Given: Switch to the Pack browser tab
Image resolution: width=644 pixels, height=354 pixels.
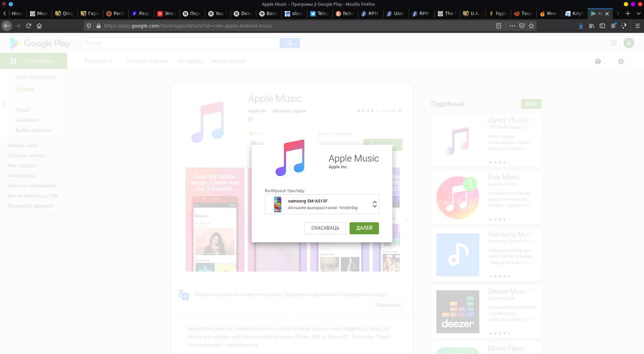Looking at the screenshot, I should coord(115,14).
